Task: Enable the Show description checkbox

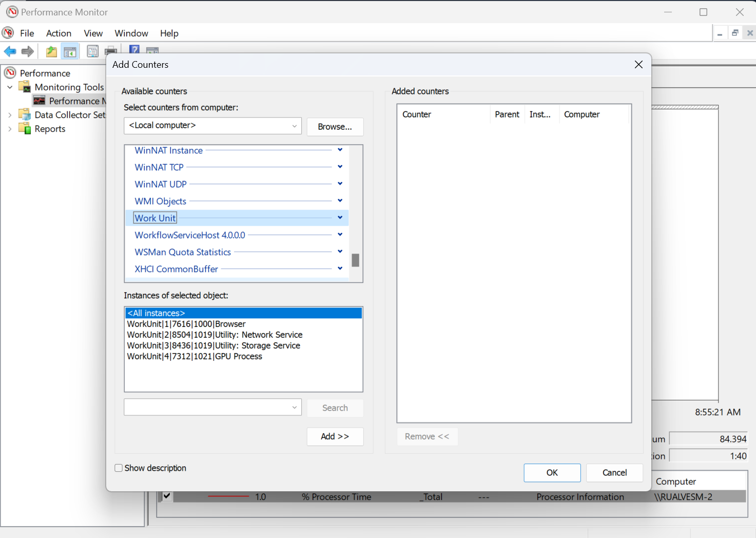Action: (119, 468)
